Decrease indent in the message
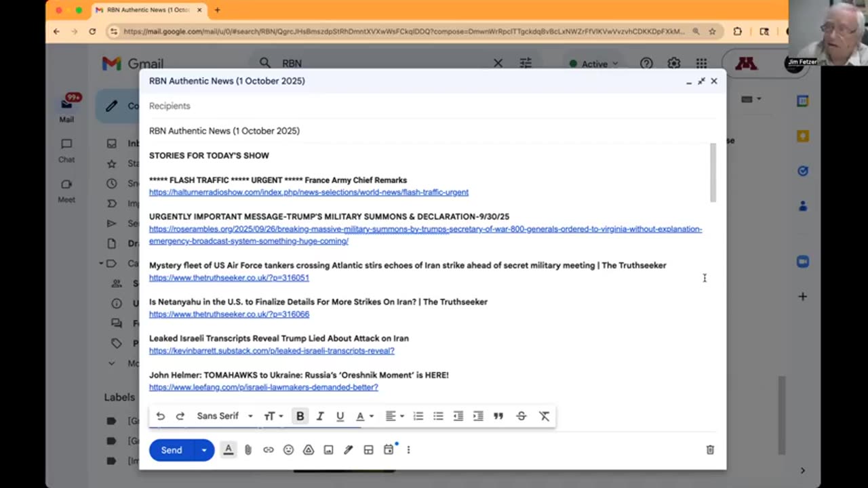The image size is (868, 488). 458,416
